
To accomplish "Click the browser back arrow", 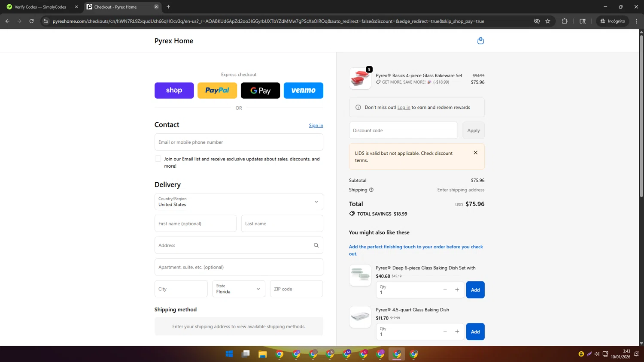I will pyautogui.click(x=7, y=21).
